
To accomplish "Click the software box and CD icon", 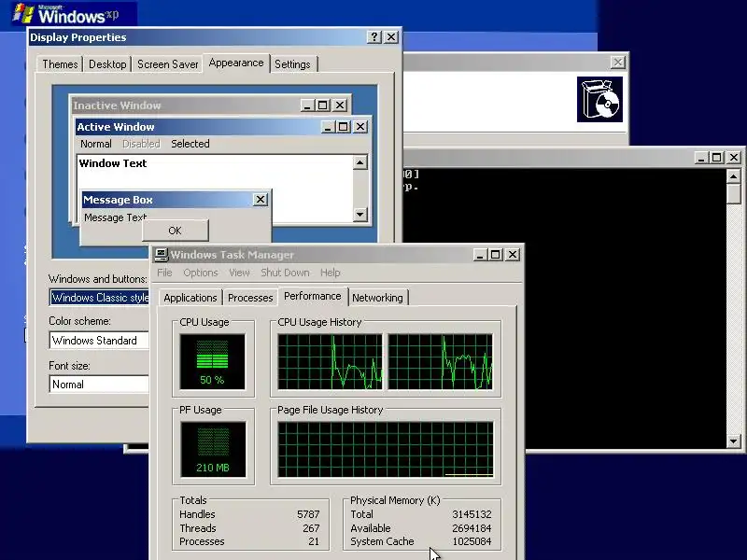I will click(x=599, y=99).
